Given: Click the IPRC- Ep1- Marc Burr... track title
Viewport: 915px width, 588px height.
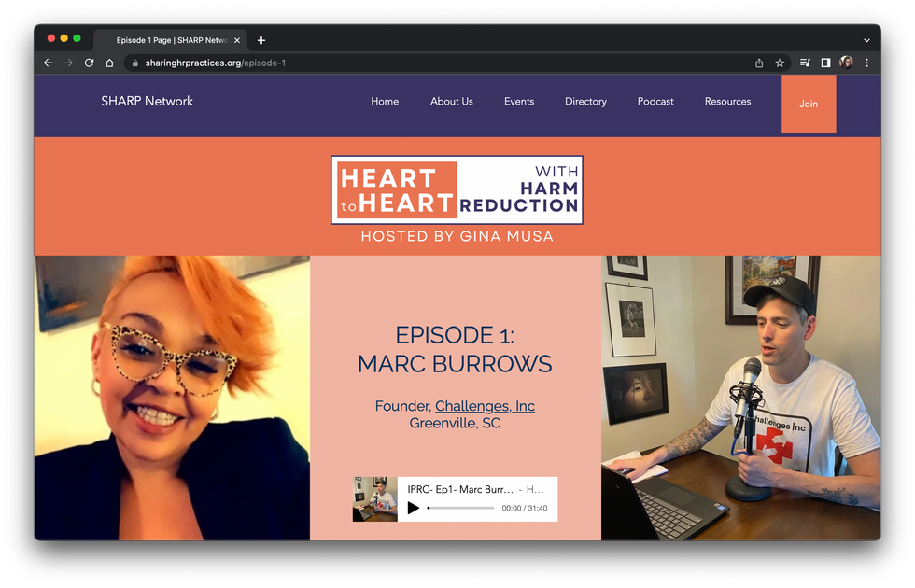Looking at the screenshot, I should click(460, 489).
